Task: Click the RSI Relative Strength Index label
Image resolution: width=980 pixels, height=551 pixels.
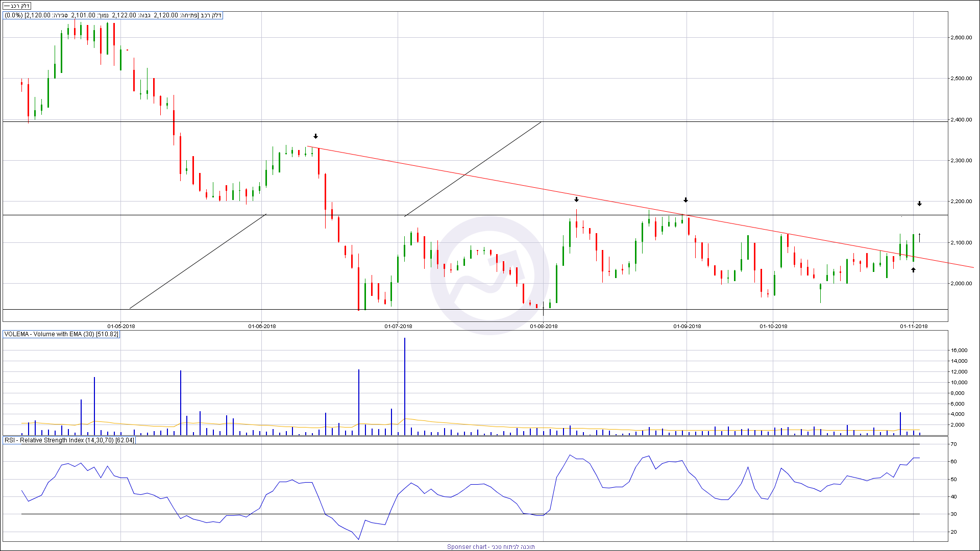Action: [69, 440]
